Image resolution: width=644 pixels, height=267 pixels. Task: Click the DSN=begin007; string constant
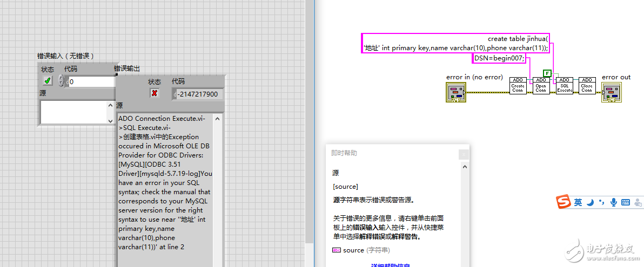[499, 58]
